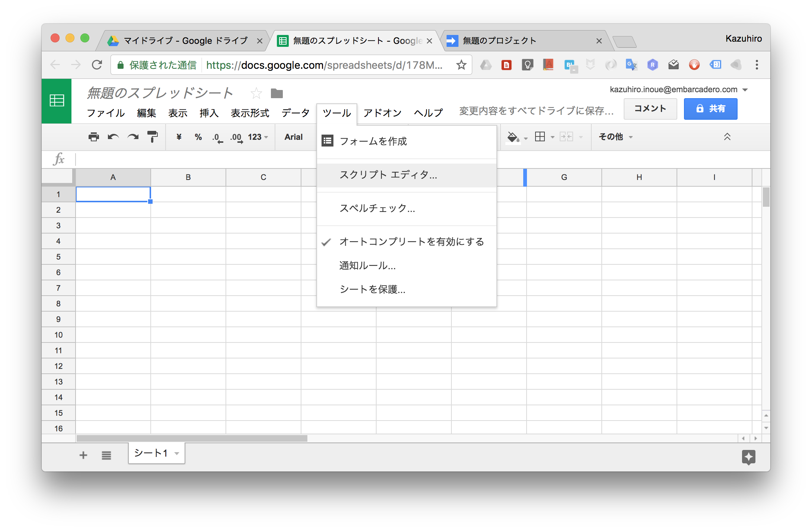The height and width of the screenshot is (531, 812).
Task: Increase decimal places
Action: coord(237,138)
